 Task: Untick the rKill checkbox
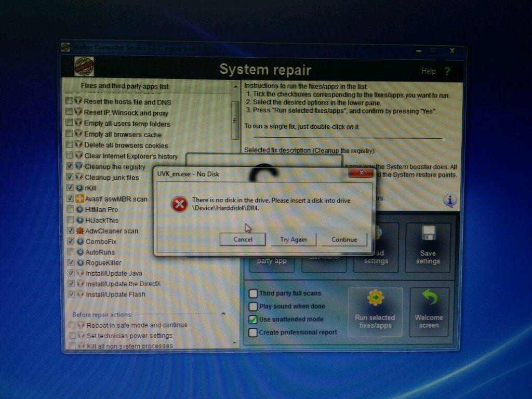[70, 187]
